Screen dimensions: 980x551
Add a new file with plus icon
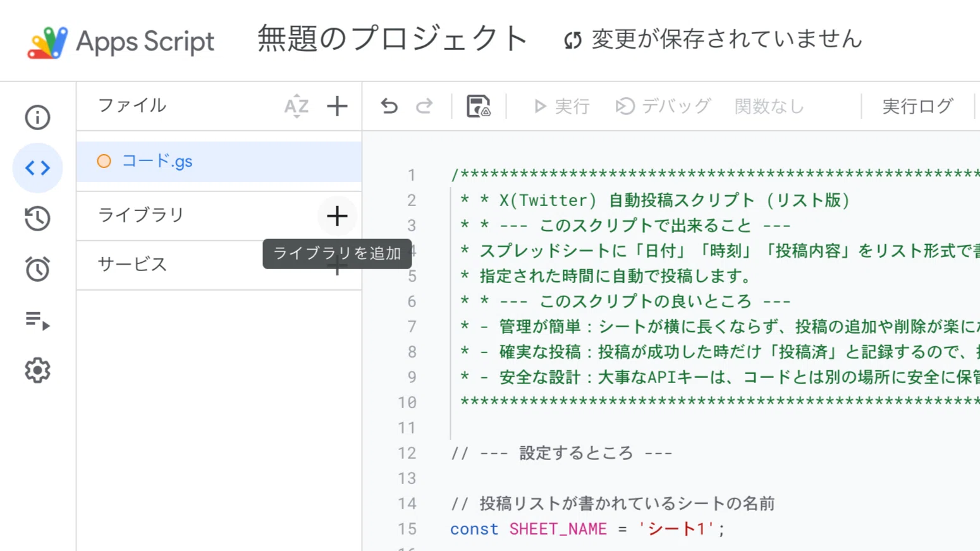(x=337, y=106)
